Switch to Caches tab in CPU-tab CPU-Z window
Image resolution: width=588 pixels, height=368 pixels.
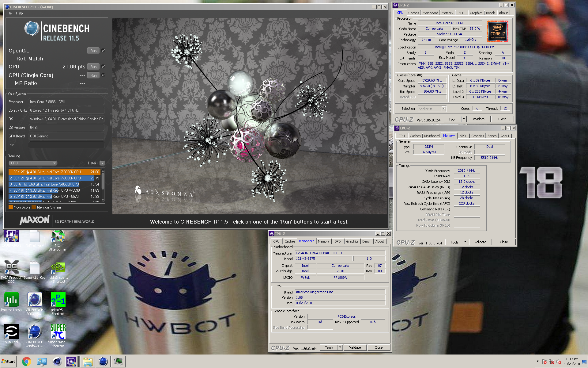coord(413,13)
